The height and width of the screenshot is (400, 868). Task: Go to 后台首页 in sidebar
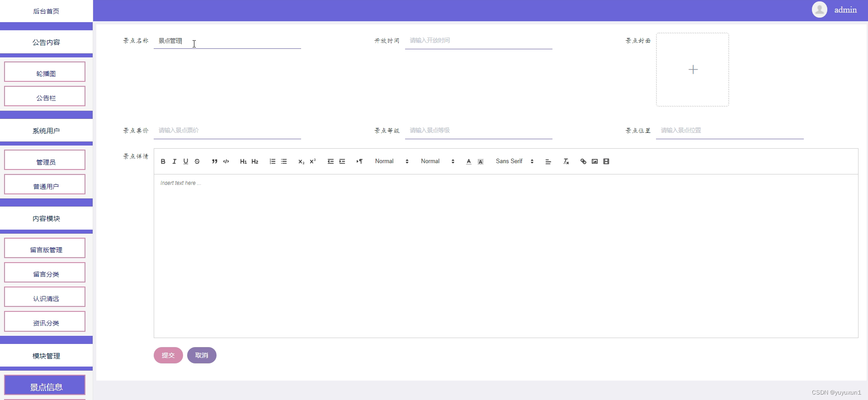pos(46,11)
